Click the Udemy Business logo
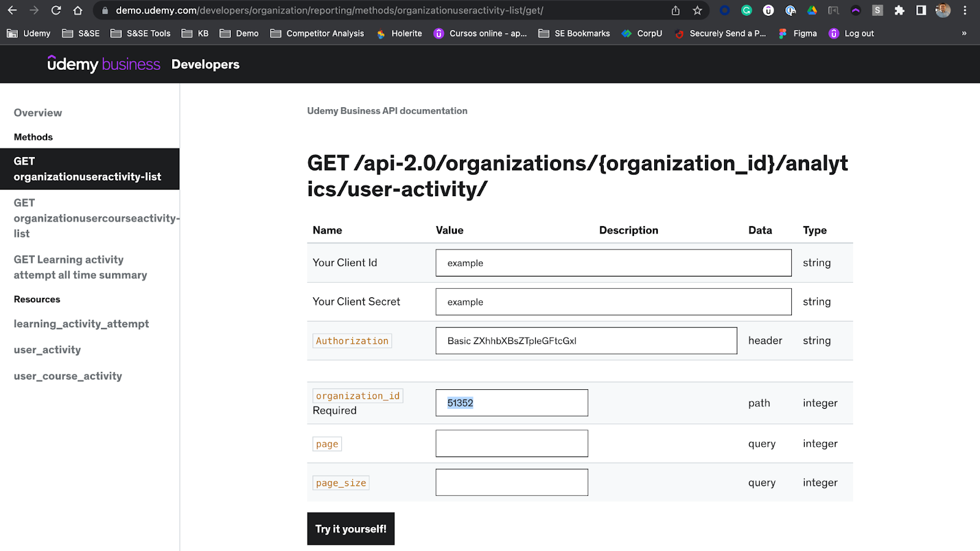980x551 pixels. 104,64
